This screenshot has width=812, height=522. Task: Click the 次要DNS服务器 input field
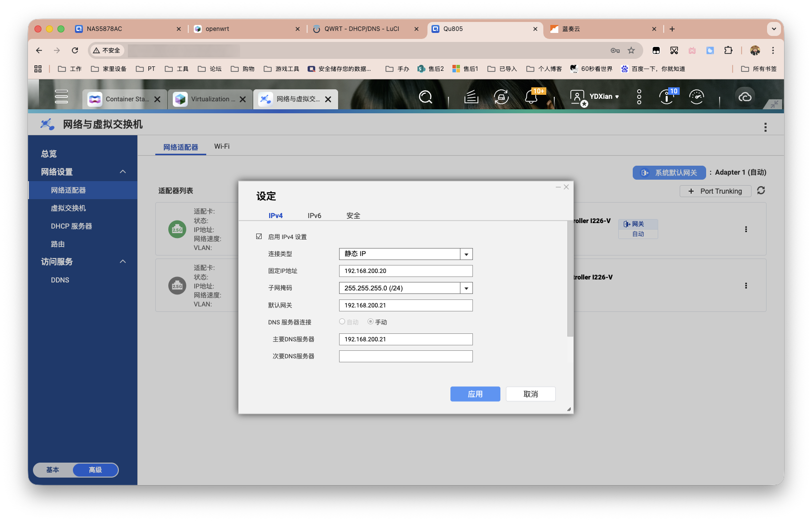point(406,356)
